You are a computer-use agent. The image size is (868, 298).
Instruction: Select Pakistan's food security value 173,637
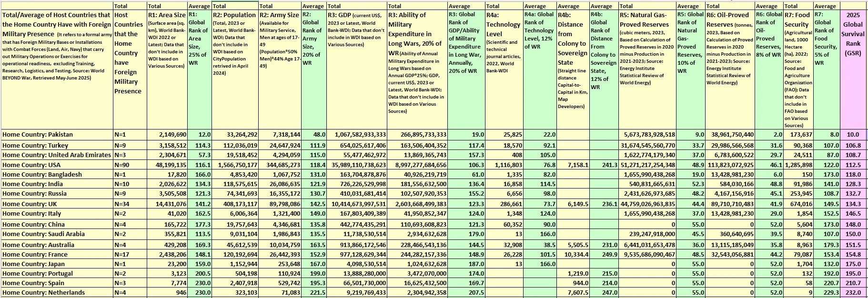(798, 135)
